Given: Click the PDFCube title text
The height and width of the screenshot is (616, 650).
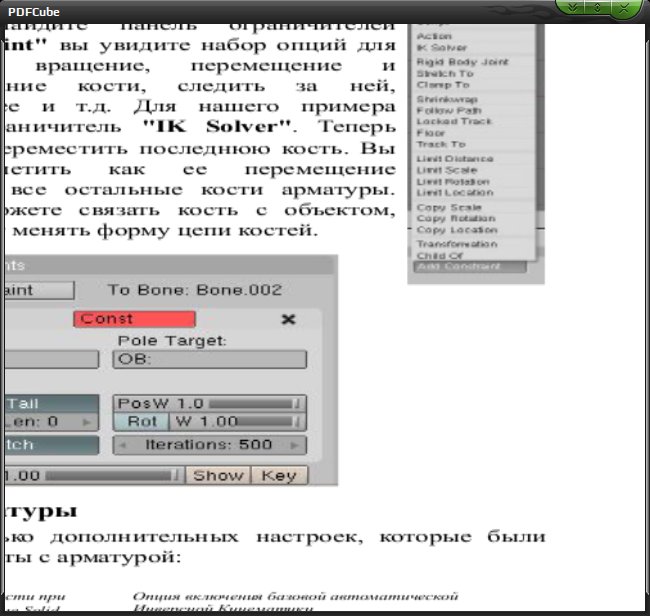Looking at the screenshot, I should (34, 12).
